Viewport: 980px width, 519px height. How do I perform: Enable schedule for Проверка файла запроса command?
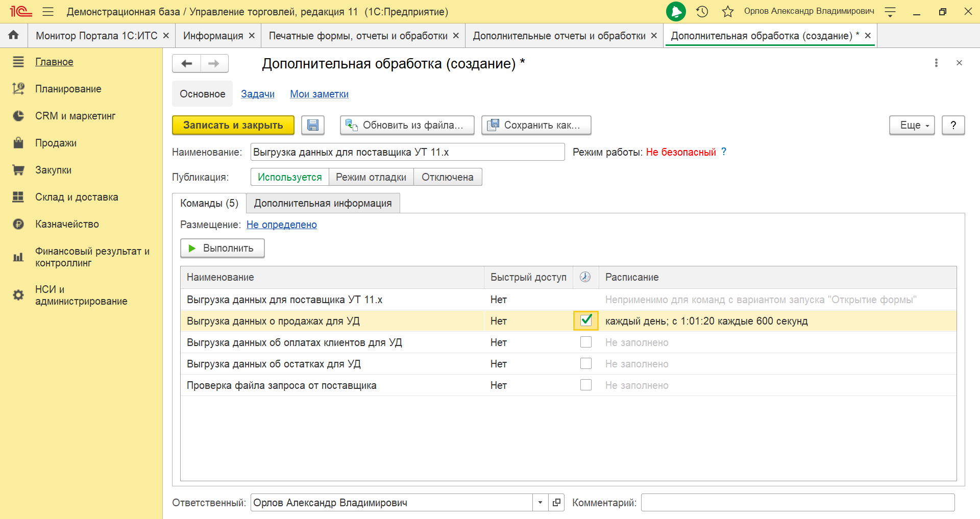586,385
